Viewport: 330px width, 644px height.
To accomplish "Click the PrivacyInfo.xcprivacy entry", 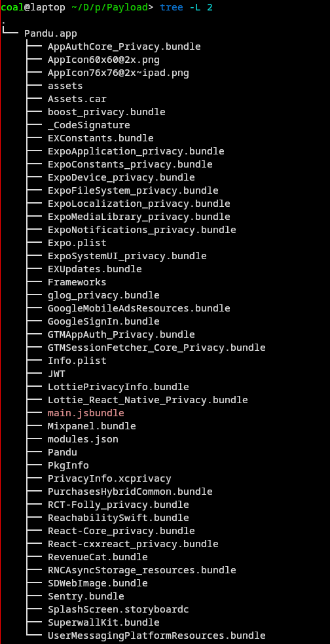I will pos(109,478).
